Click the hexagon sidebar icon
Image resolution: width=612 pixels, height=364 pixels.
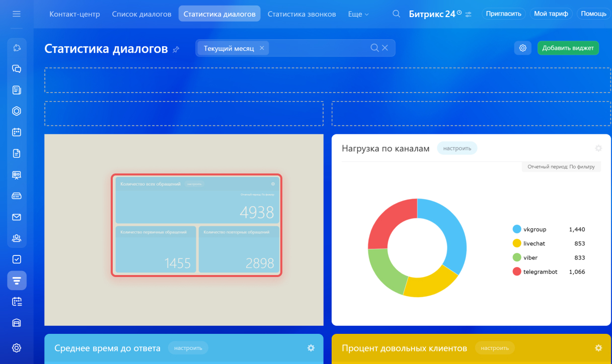[17, 111]
